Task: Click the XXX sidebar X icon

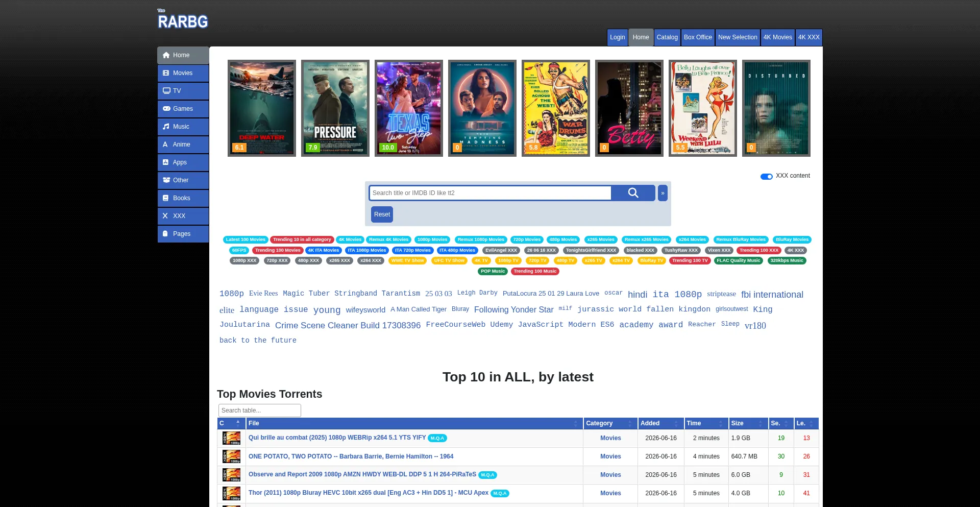Action: [x=165, y=216]
